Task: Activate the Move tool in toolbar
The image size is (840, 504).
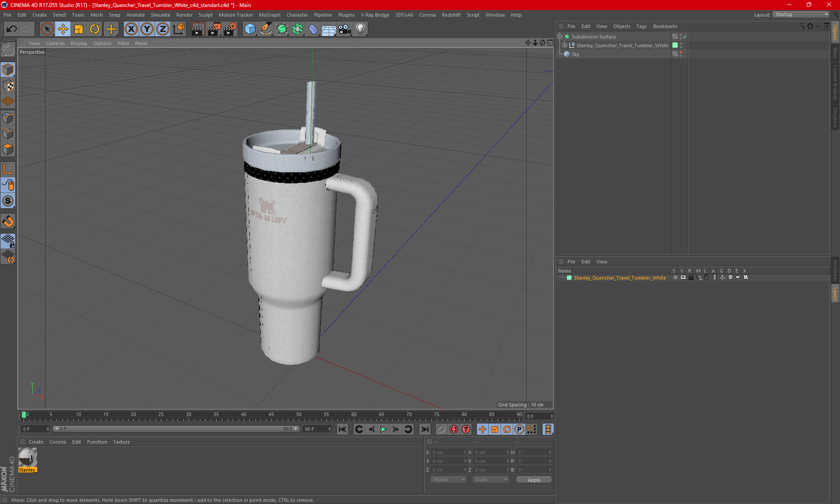Action: pos(63,29)
